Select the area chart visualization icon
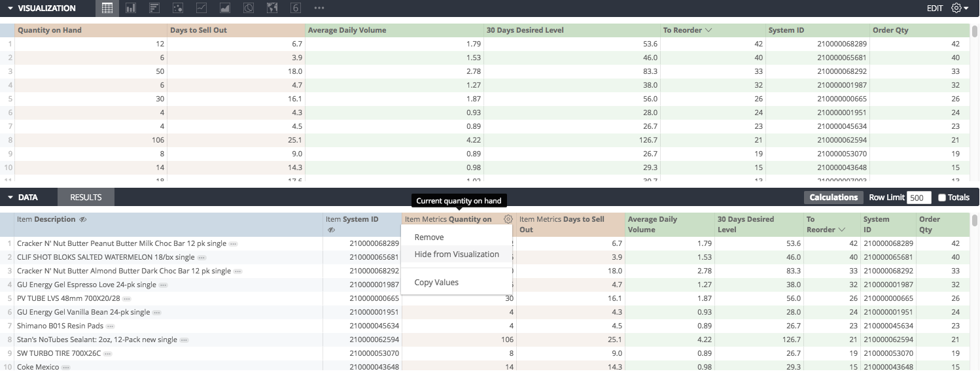 coord(225,9)
